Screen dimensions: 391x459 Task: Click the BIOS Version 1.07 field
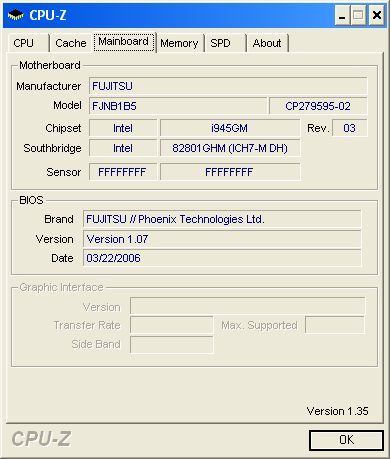pos(222,239)
